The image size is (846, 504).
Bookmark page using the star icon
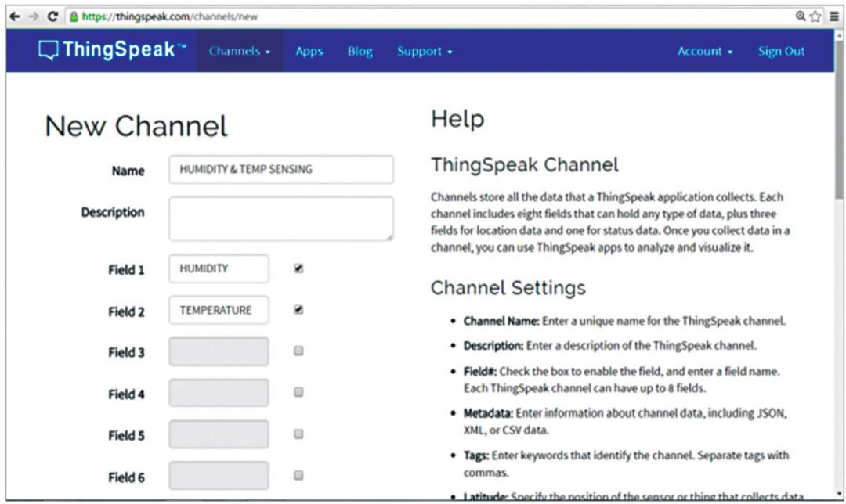[x=815, y=16]
